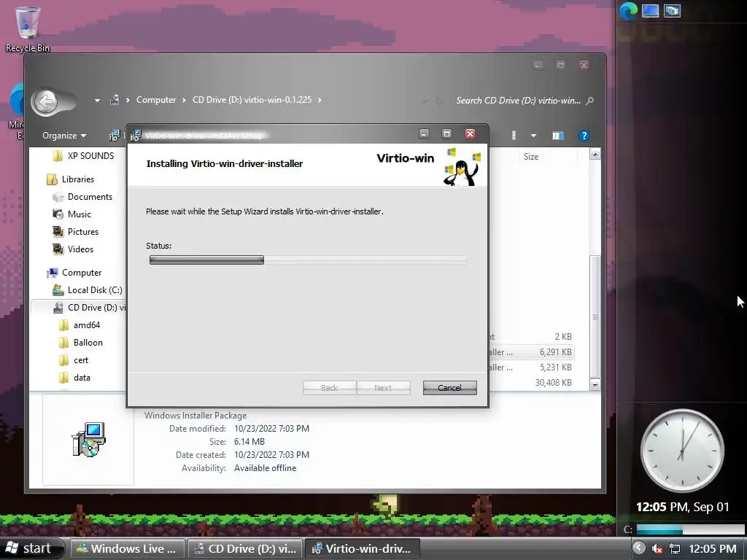Click the sidebar date label 12:05 PM, Sep 01
This screenshot has width=747, height=560.
click(682, 507)
